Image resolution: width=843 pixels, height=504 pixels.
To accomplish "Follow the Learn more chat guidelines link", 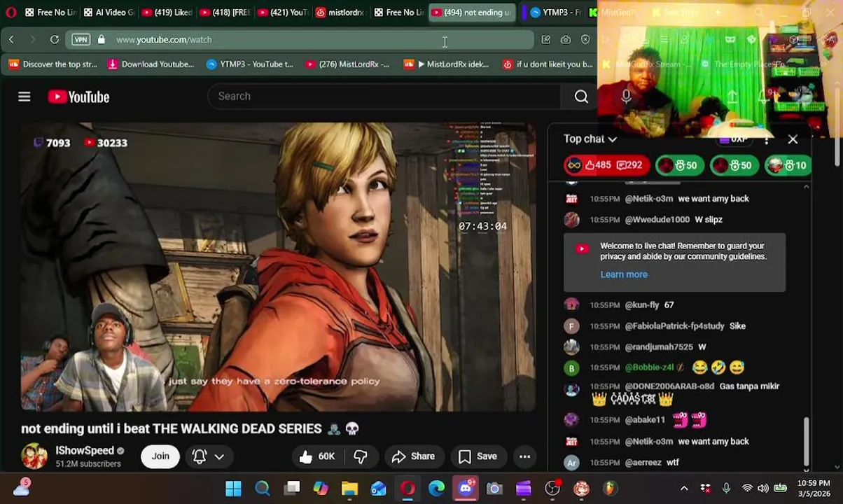I will pos(624,274).
